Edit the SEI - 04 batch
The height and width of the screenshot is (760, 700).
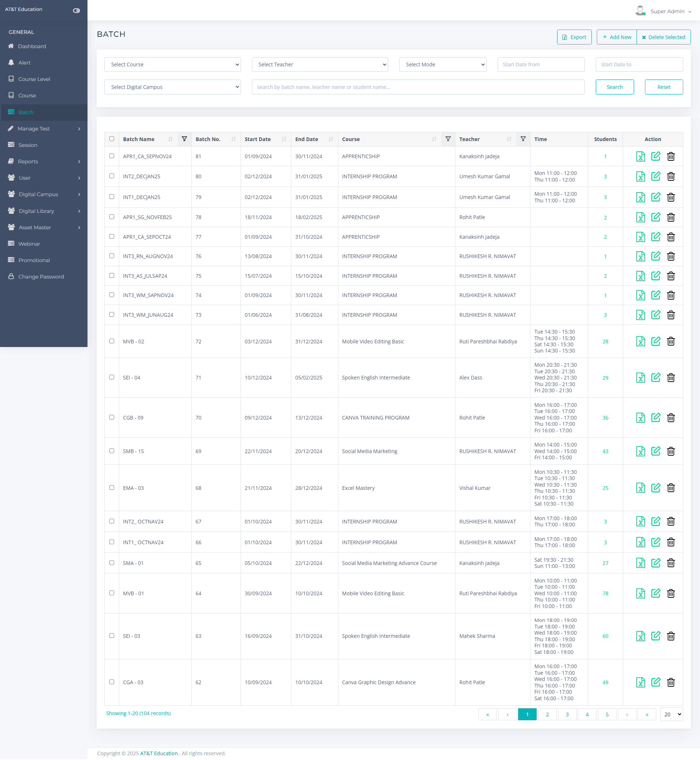pyautogui.click(x=655, y=378)
